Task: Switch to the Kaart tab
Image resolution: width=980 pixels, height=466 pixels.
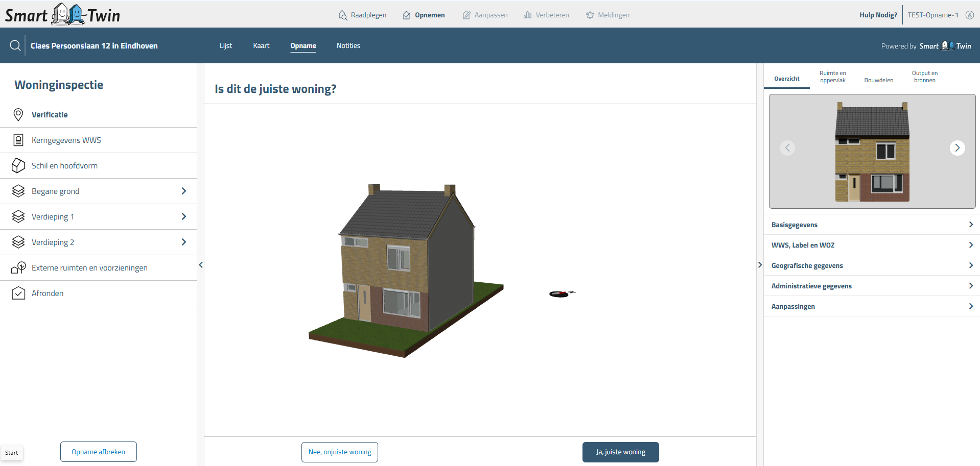Action: point(261,46)
